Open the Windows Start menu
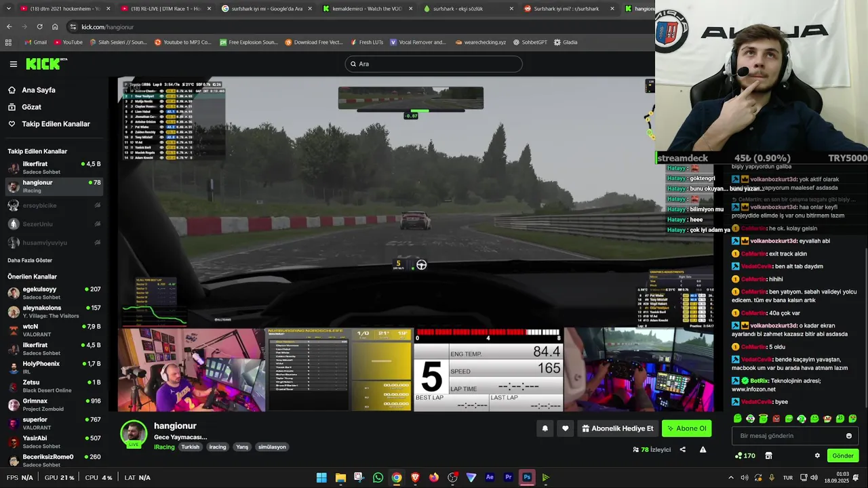868x488 pixels. (x=321, y=477)
